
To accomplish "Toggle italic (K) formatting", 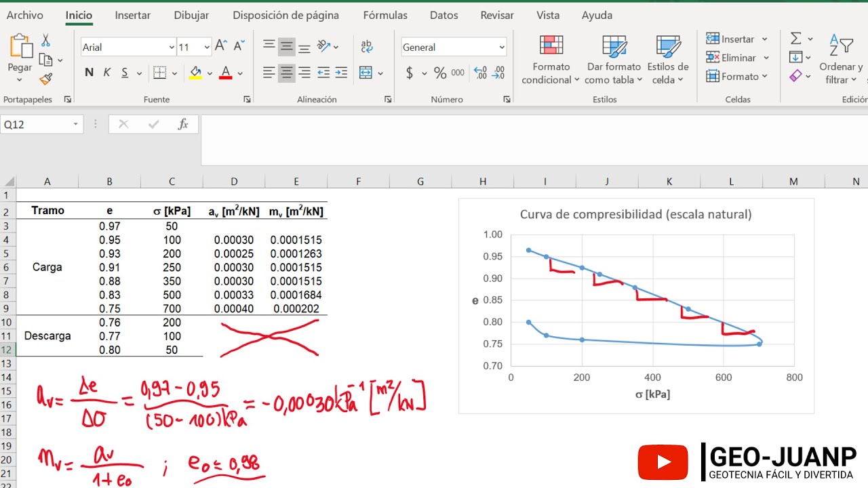I will click(107, 73).
